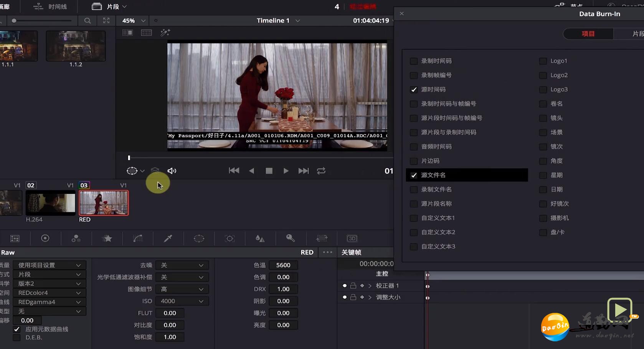
Task: Open the Color Wheels palette icon
Action: coord(45,238)
